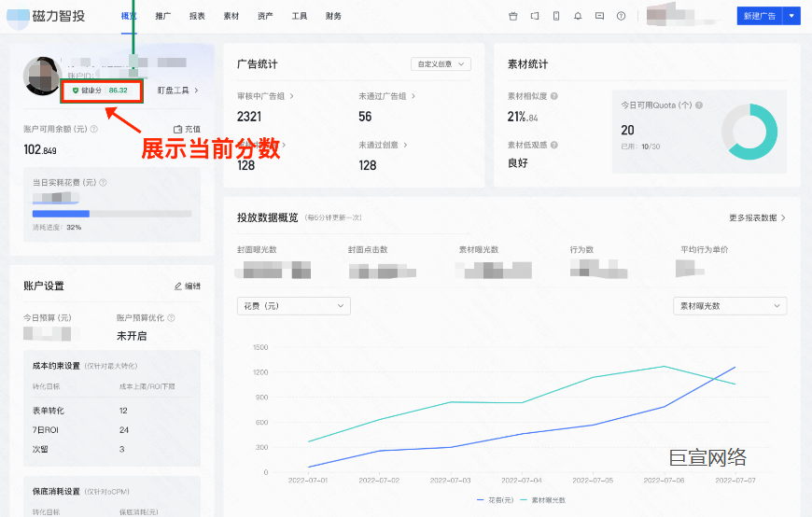Click the account avatar photo
812x517 pixels.
[x=42, y=77]
